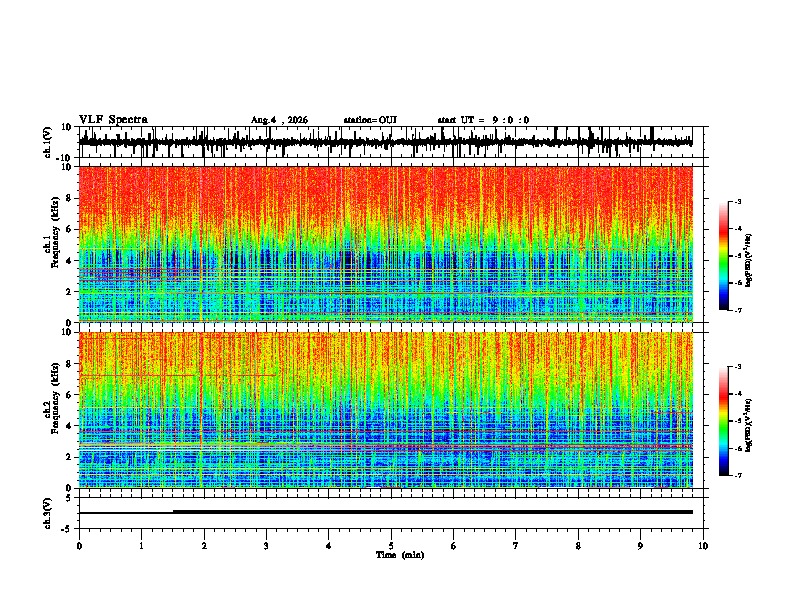
Task: Click the -3 value on ch.1 color bar
Action: pyautogui.click(x=738, y=201)
